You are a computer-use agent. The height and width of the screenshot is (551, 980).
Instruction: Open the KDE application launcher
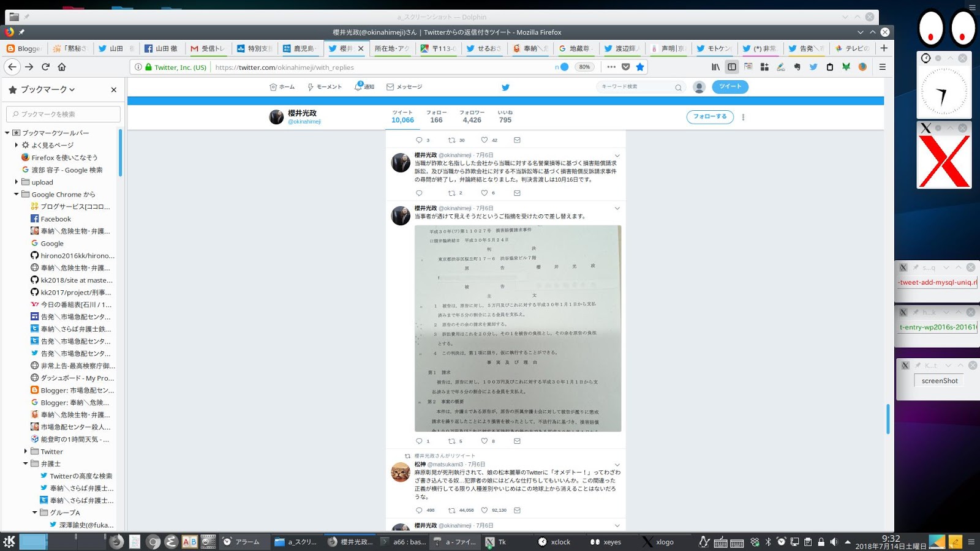tap(9, 541)
